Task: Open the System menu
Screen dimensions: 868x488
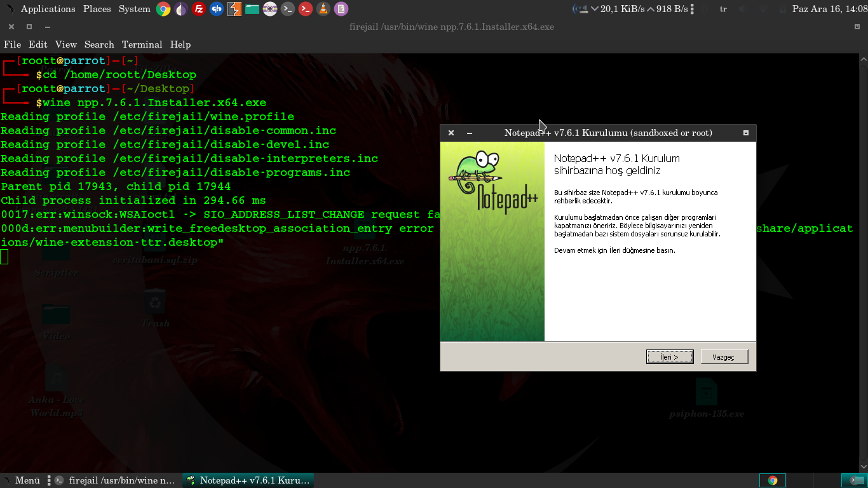Action: [x=134, y=9]
